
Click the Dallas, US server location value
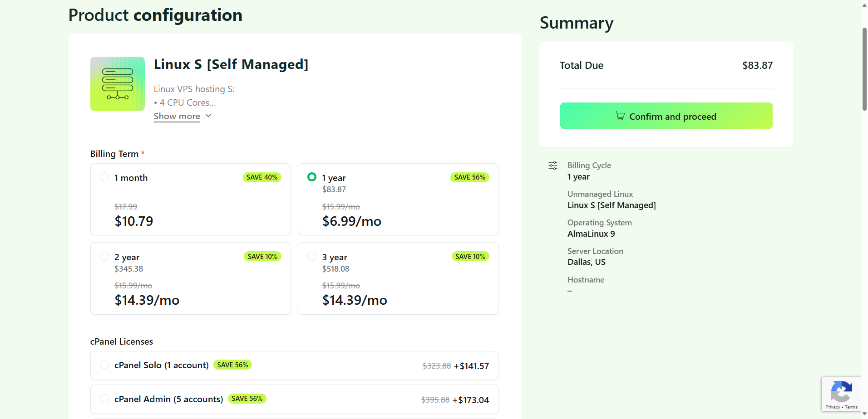point(587,262)
